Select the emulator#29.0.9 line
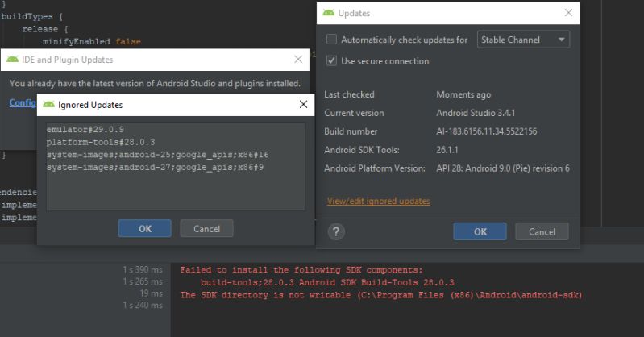 tap(85, 130)
